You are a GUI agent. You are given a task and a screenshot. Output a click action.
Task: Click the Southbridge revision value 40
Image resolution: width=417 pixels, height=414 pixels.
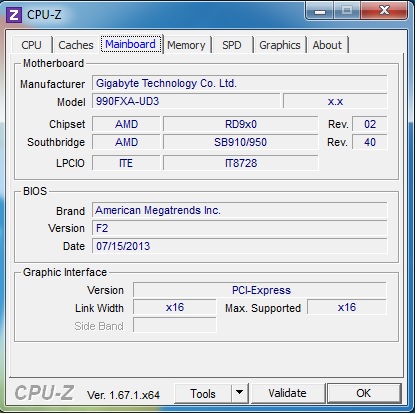(370, 142)
